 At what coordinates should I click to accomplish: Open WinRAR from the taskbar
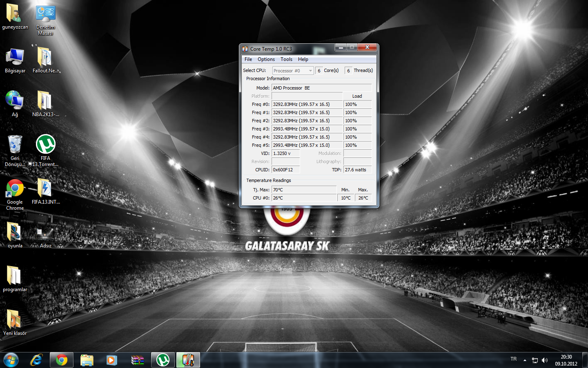(138, 360)
